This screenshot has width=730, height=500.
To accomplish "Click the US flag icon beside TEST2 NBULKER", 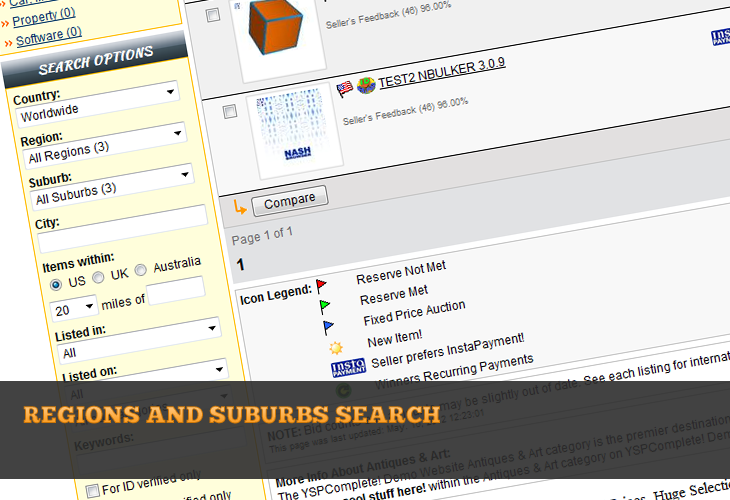I will (345, 88).
